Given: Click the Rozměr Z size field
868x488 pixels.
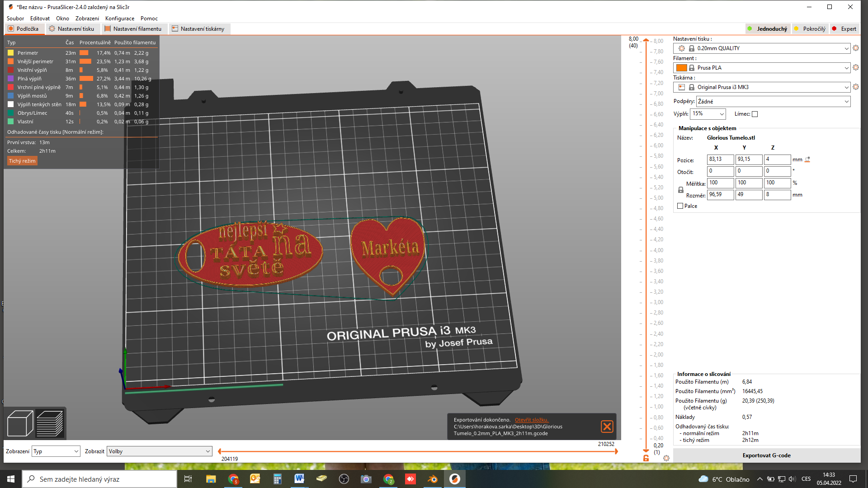Looking at the screenshot, I should (777, 195).
